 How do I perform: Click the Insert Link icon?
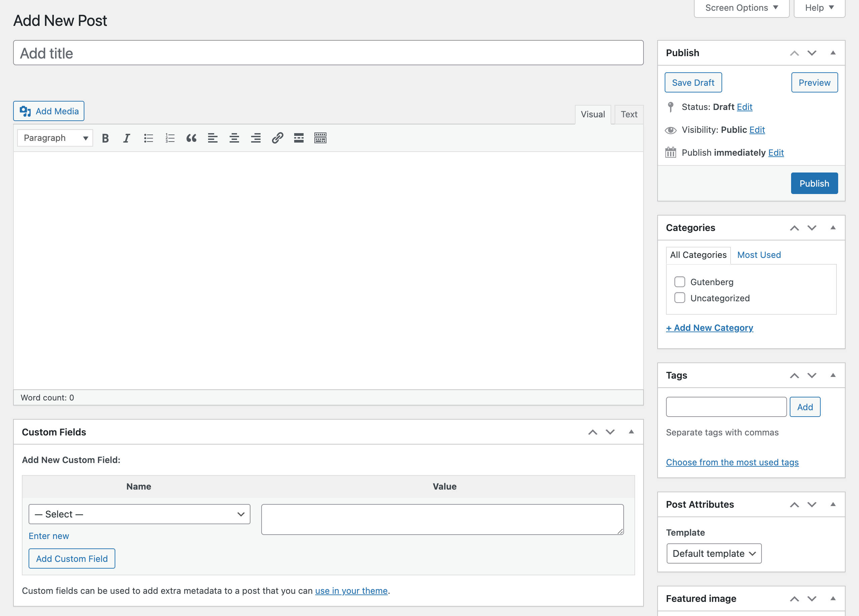[x=277, y=137]
